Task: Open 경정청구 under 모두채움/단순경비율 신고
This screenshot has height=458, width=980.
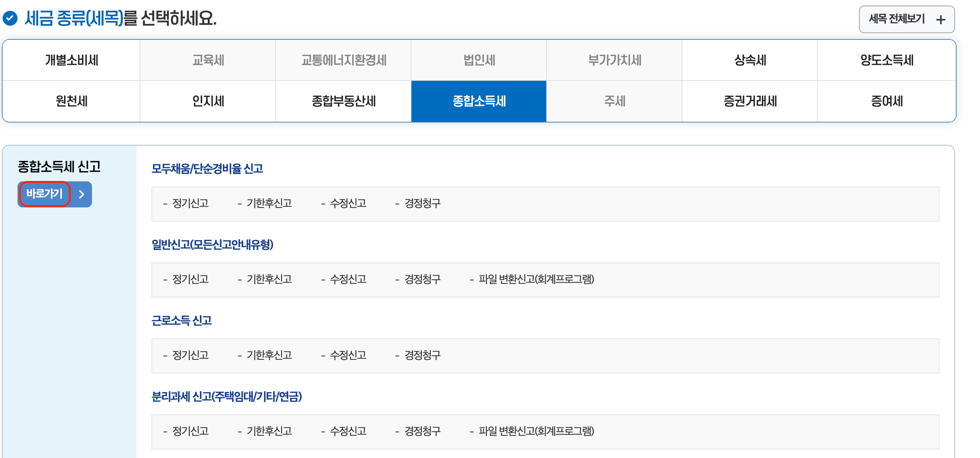Action: (x=422, y=204)
